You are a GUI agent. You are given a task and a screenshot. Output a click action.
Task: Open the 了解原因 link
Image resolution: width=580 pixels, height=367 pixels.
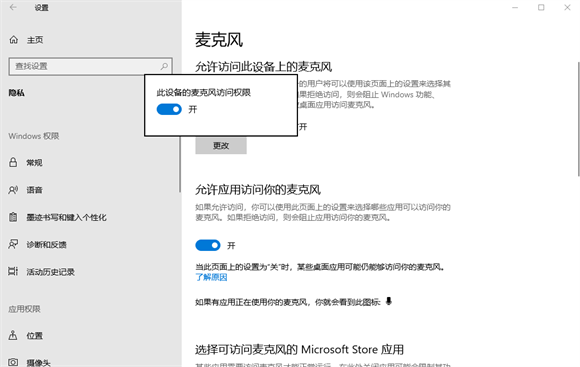[x=211, y=277]
